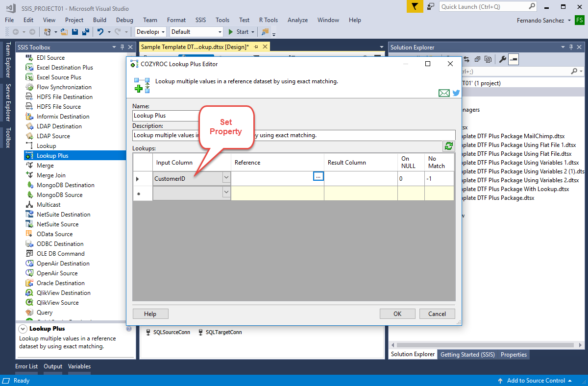Select Flow Synchronization in toolbox
Viewport: 588px width, 386px height.
click(64, 87)
